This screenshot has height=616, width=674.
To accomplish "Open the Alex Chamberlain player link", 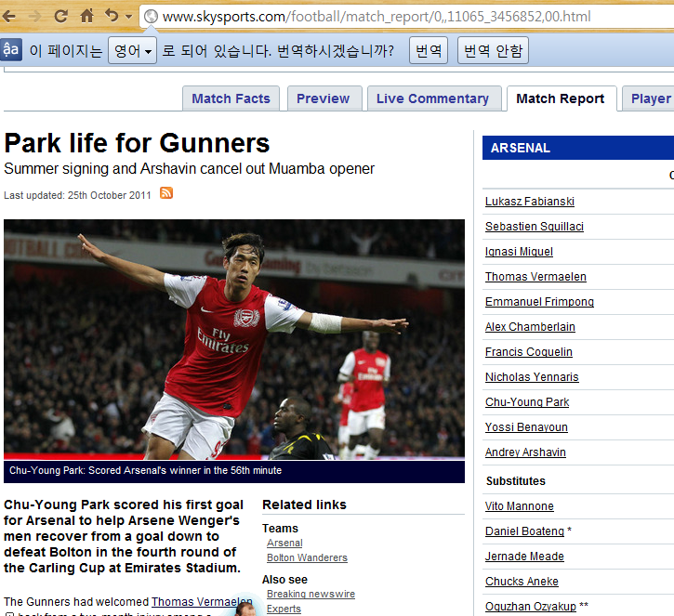I will point(530,327).
